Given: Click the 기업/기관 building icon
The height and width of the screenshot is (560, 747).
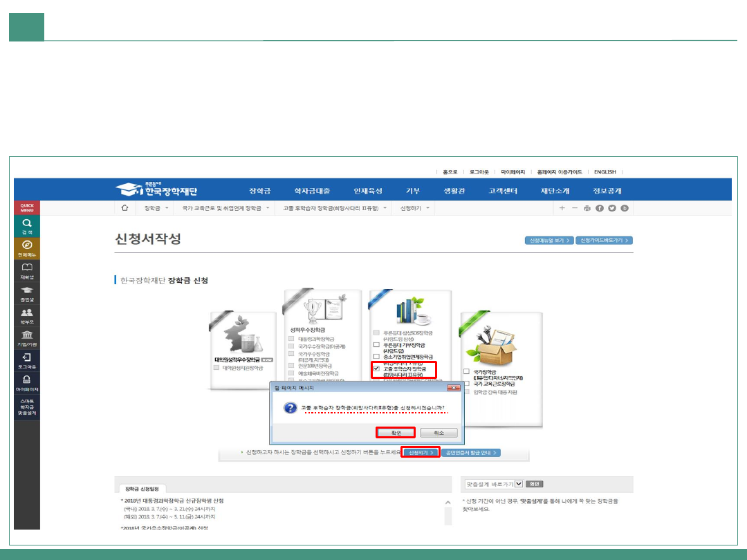Looking at the screenshot, I should coord(27,337).
